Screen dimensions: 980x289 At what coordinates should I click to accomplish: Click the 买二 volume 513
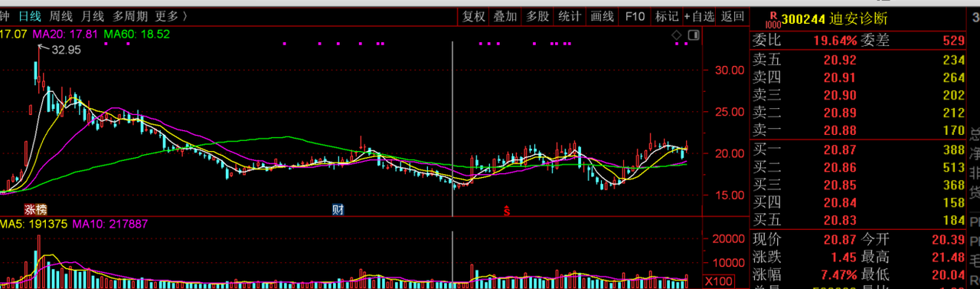click(954, 167)
